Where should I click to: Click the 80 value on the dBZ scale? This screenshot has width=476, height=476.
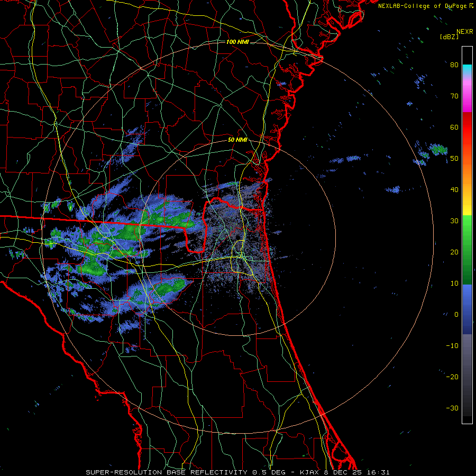(454, 65)
